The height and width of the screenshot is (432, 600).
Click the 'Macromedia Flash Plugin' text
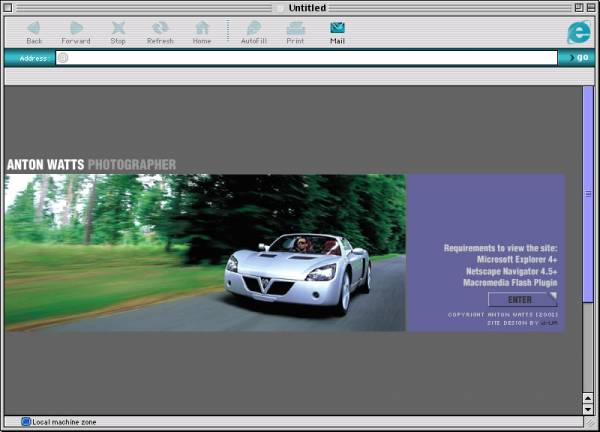(x=510, y=283)
